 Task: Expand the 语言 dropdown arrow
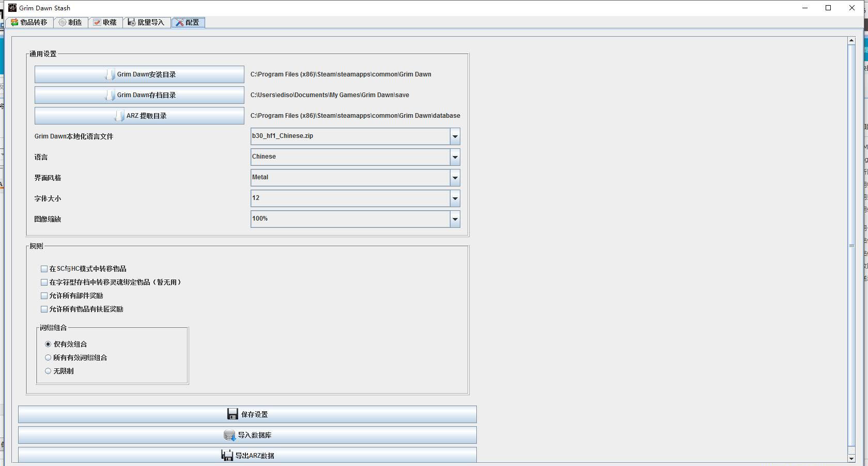point(455,157)
